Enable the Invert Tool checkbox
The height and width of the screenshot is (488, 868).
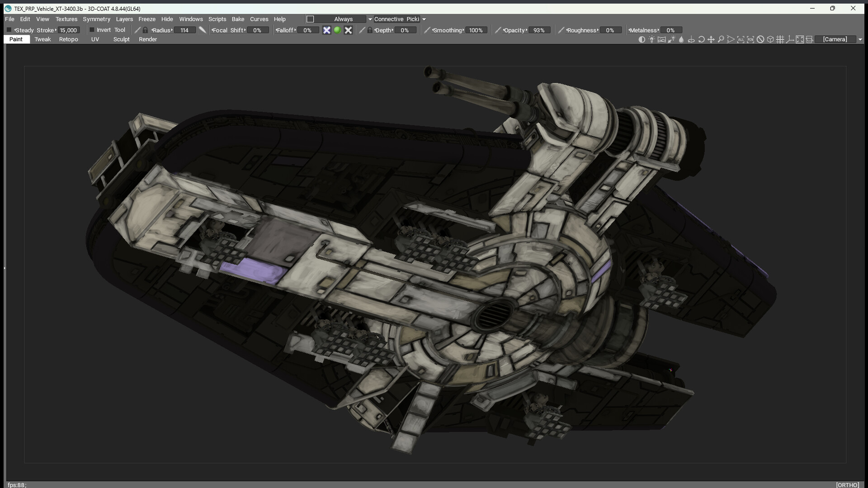point(92,30)
